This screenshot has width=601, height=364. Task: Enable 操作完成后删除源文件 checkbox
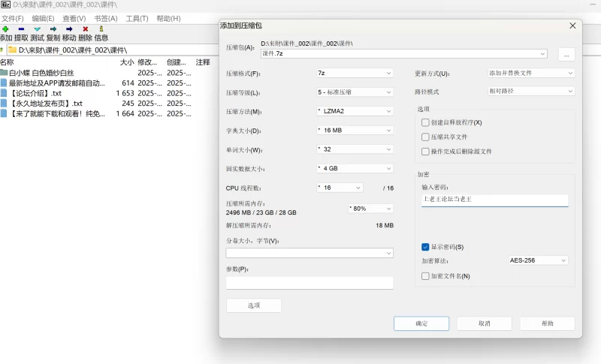(x=425, y=152)
